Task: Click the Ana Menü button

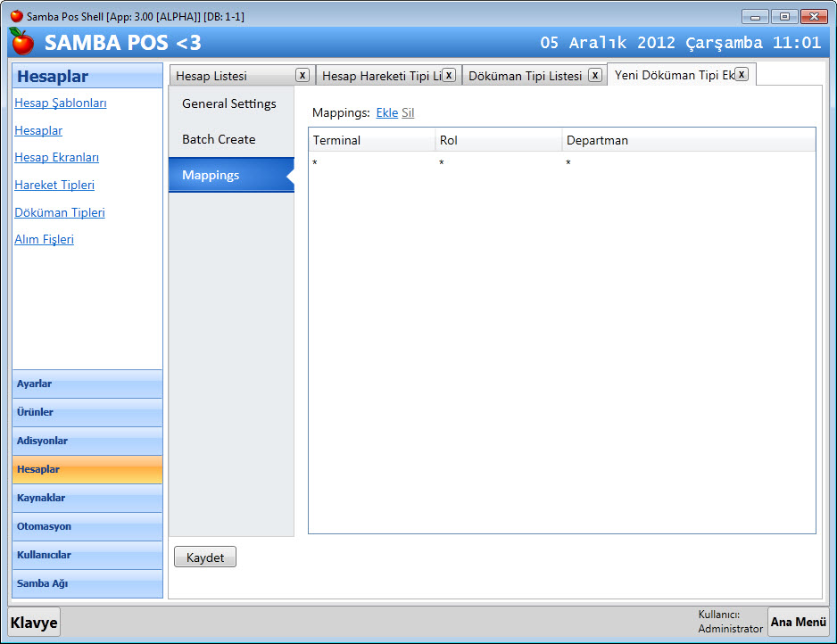Action: (x=798, y=622)
